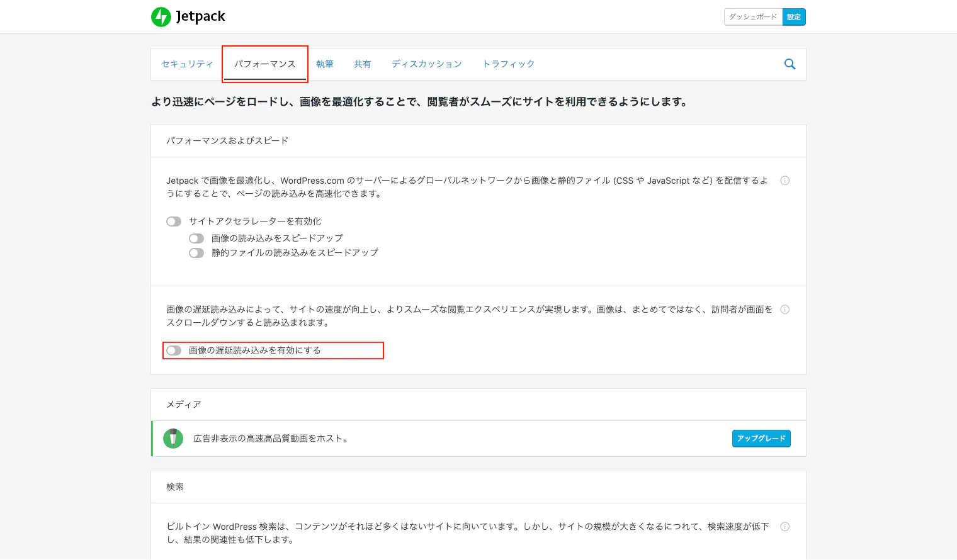This screenshot has width=957, height=560.
Task: Switch to the セキュリティ tab
Action: coord(187,64)
